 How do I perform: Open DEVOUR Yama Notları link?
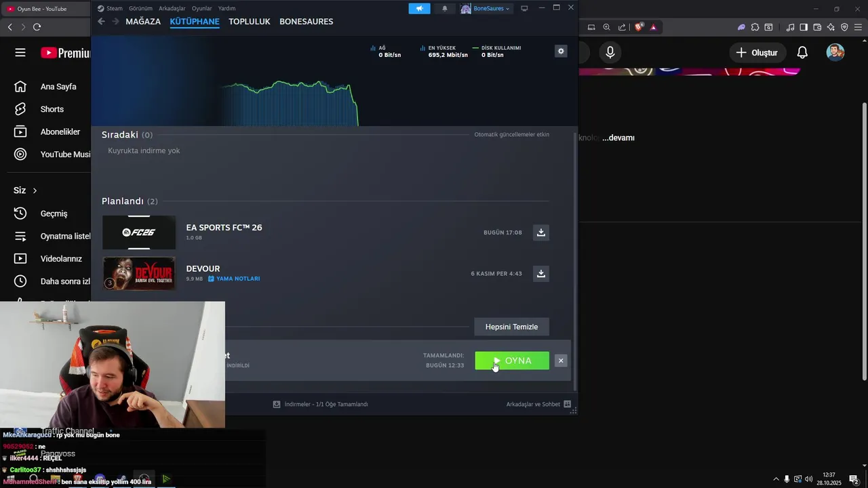[x=234, y=279]
